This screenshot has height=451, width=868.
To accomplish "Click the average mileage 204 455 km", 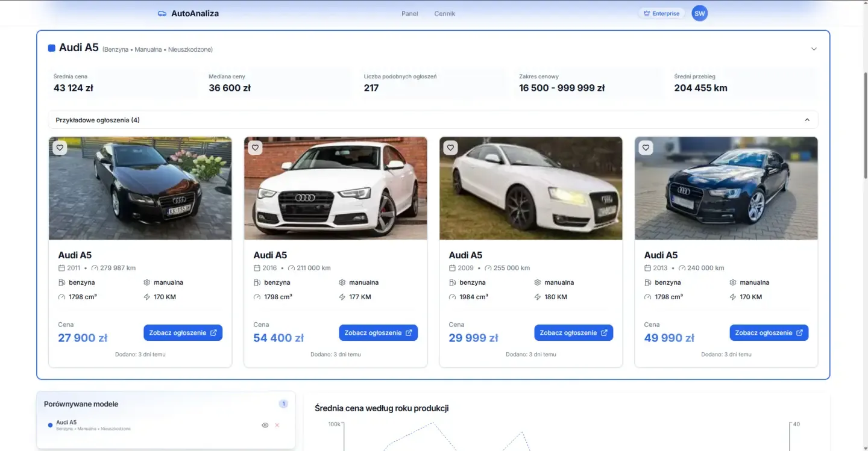I will 700,88.
